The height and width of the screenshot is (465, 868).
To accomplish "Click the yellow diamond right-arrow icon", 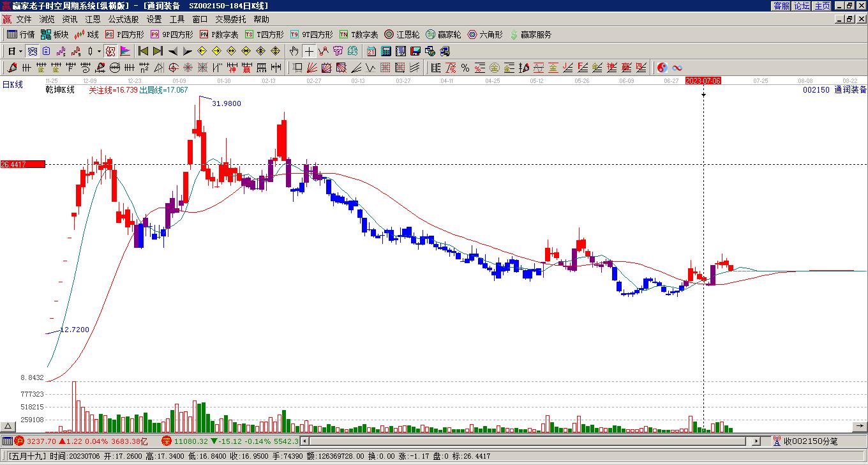I will (217, 51).
